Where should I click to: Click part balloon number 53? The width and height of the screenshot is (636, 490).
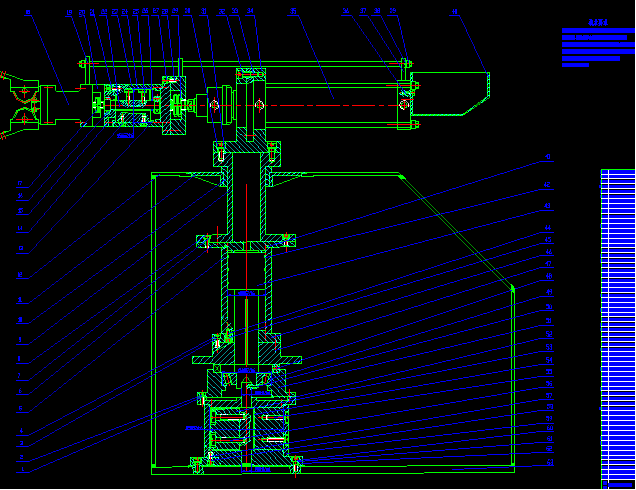coord(549,347)
